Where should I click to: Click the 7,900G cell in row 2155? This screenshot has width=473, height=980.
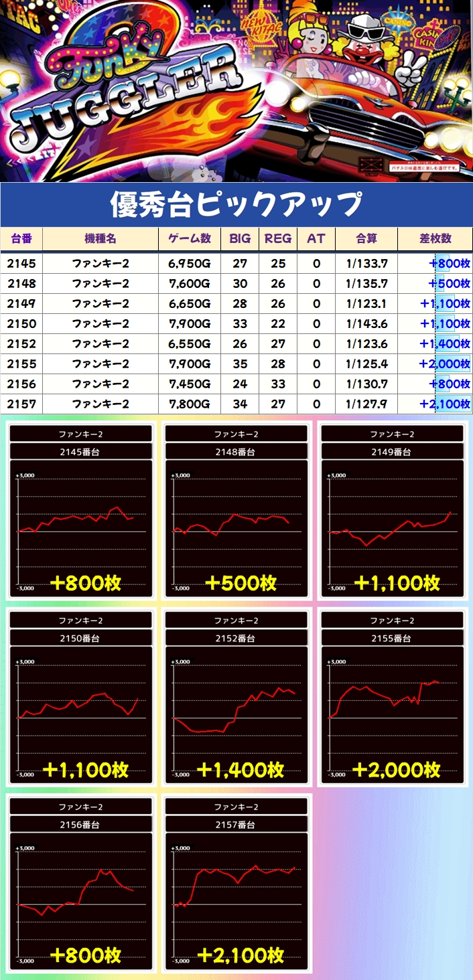pyautogui.click(x=190, y=364)
